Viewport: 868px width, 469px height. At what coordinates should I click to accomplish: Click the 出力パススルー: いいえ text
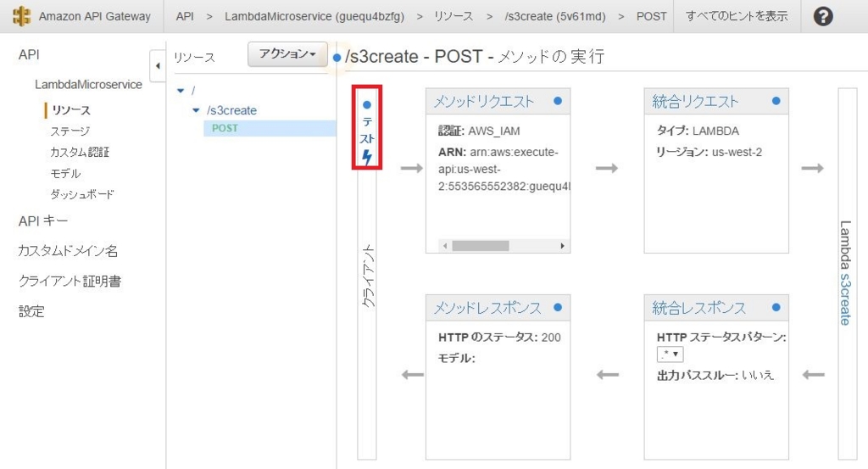pyautogui.click(x=715, y=375)
